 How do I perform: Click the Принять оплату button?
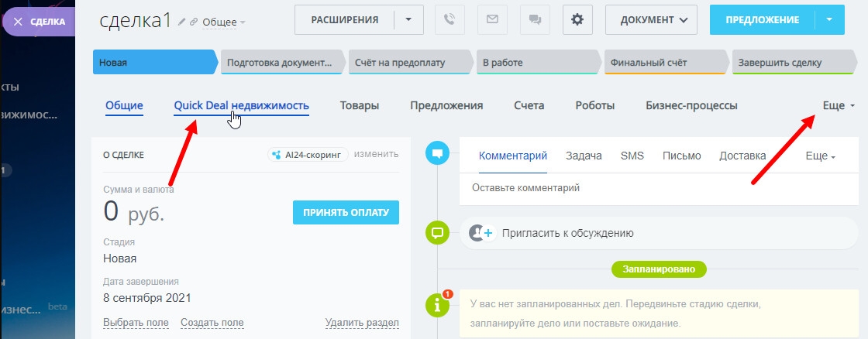pos(346,212)
